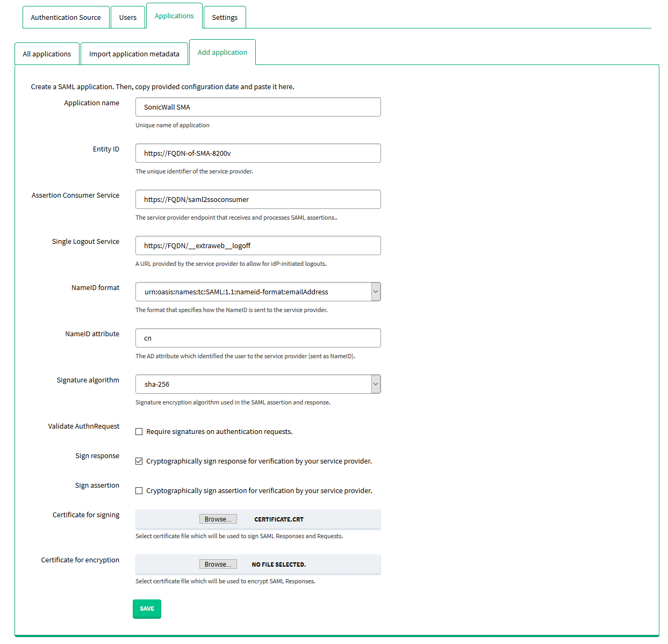Open the Authentication Source tab
The image size is (668, 644).
click(x=66, y=17)
